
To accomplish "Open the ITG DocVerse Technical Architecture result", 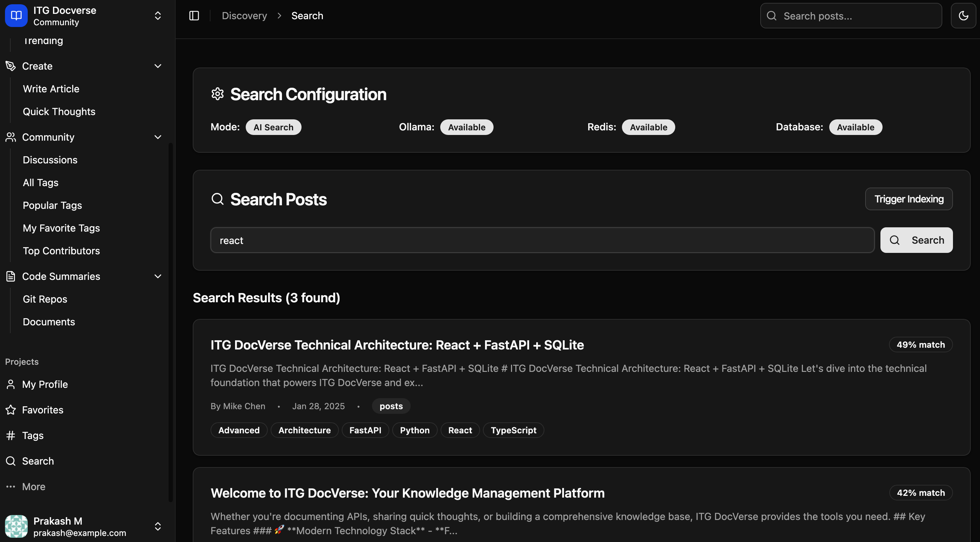I will coord(397,345).
